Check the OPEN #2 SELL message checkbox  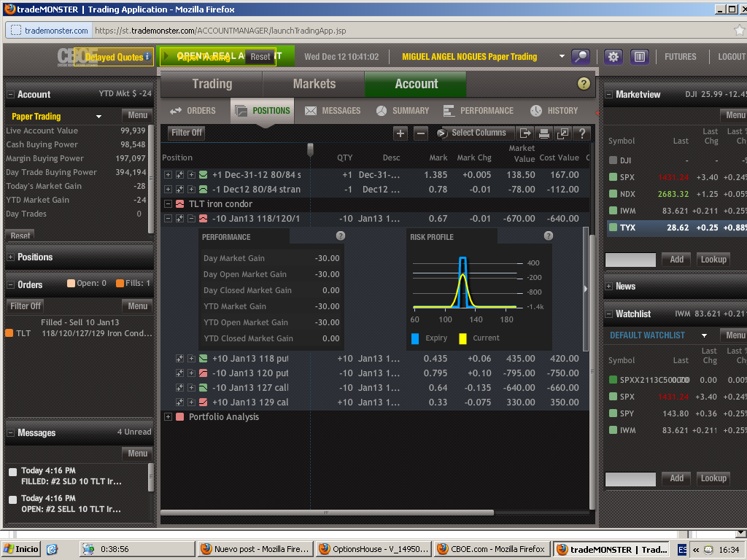[12, 499]
